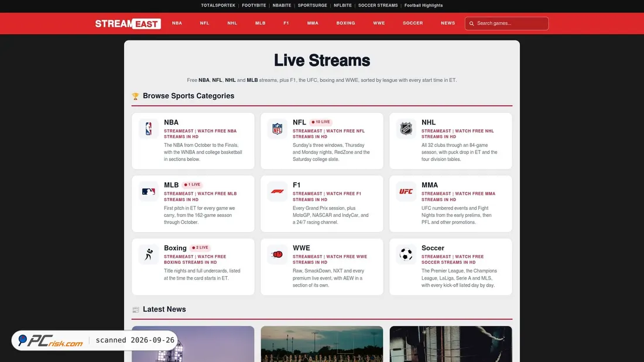Open the middle Latest News field thumbnail
644x362 pixels.
click(322, 344)
